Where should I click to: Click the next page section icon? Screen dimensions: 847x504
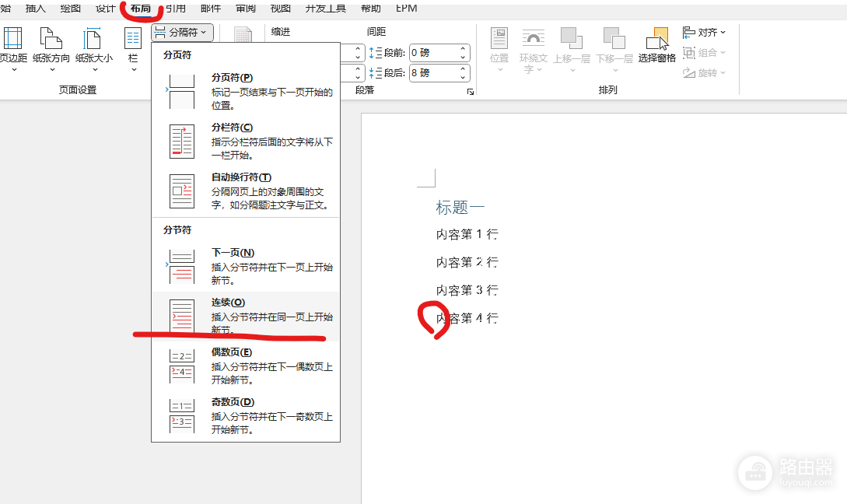click(x=181, y=266)
